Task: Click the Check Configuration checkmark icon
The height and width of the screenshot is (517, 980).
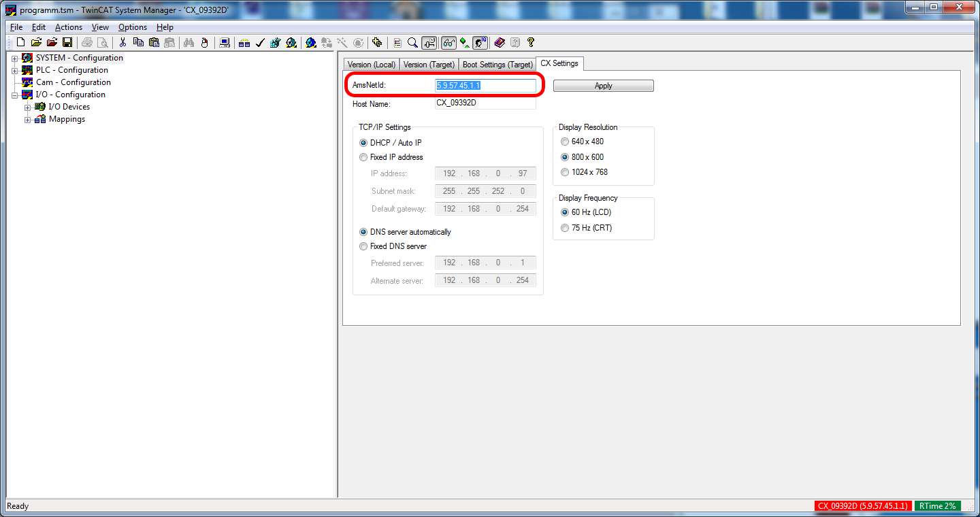Action: click(x=259, y=42)
